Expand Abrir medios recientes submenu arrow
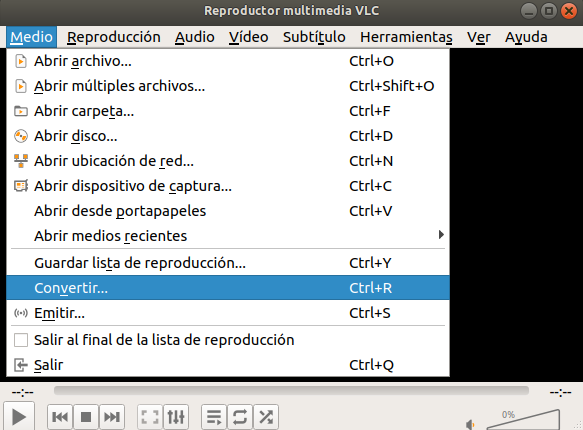Image resolution: width=583 pixels, height=430 pixels. point(441,235)
